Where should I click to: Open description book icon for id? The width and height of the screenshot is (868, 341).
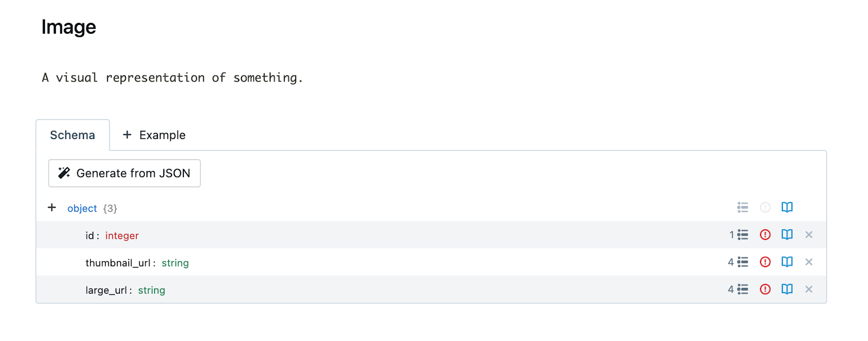click(x=787, y=235)
